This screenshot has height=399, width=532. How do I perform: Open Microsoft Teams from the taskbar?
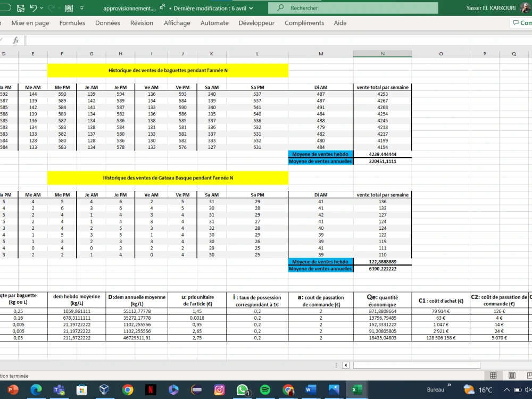(x=59, y=390)
